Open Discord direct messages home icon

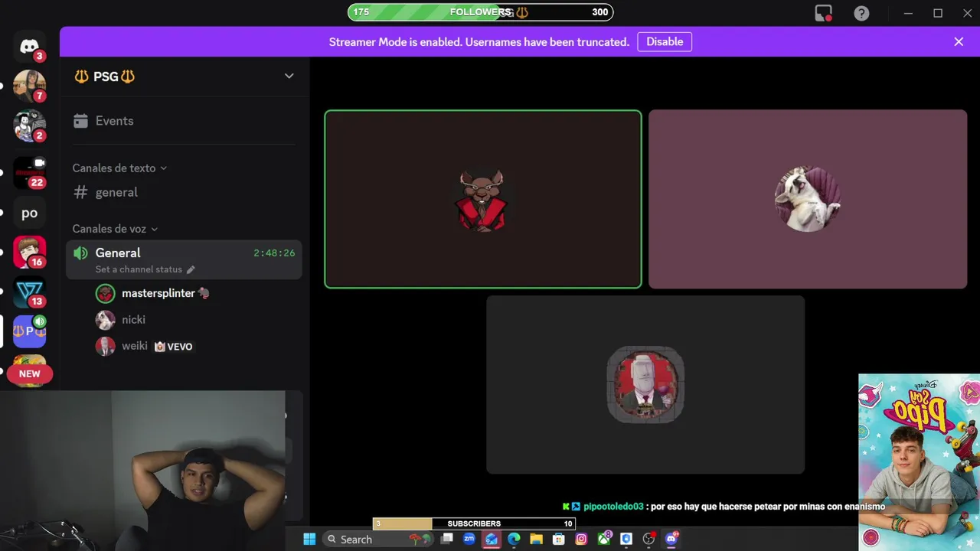click(x=29, y=47)
